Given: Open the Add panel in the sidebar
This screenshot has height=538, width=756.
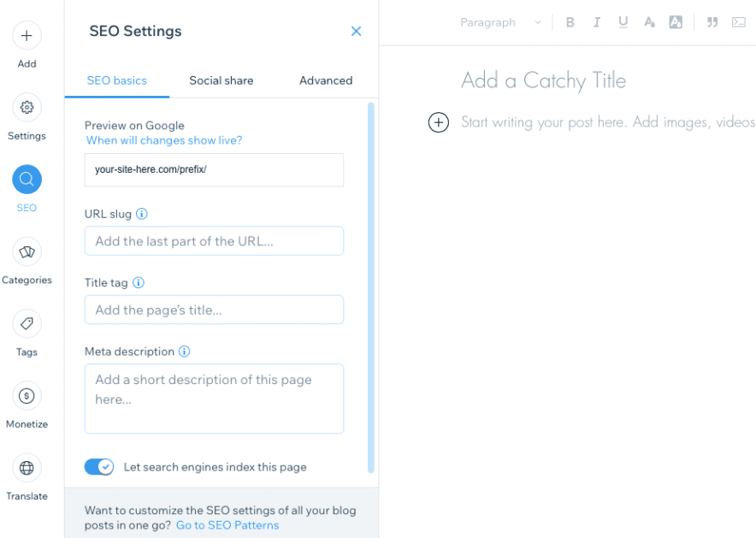Looking at the screenshot, I should [27, 36].
